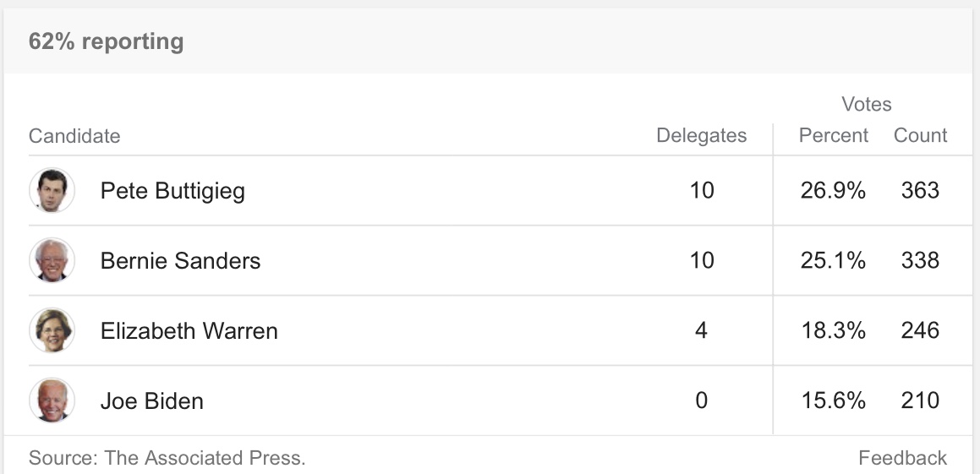Click the 62% reporting header

107,41
